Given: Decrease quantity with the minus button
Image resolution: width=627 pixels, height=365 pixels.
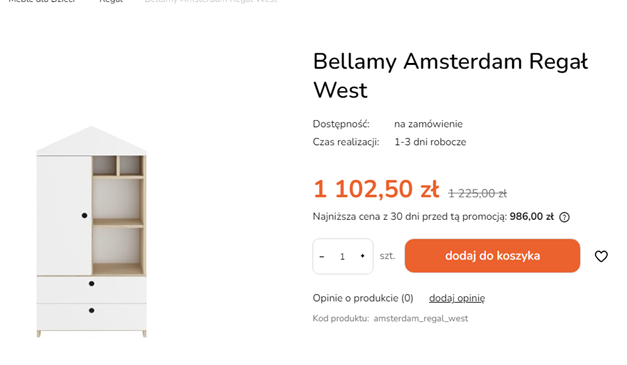Looking at the screenshot, I should pos(322,256).
